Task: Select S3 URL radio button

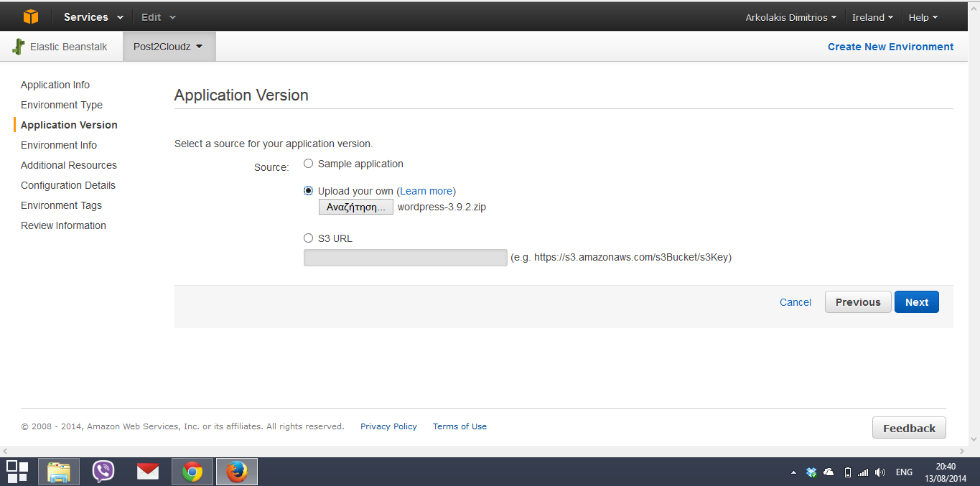Action: tap(308, 238)
